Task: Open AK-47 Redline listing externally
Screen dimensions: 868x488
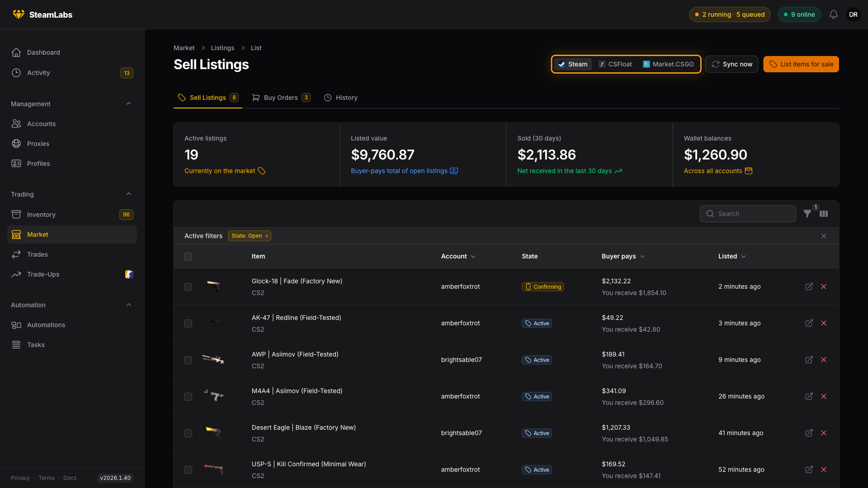Action: [x=809, y=323]
